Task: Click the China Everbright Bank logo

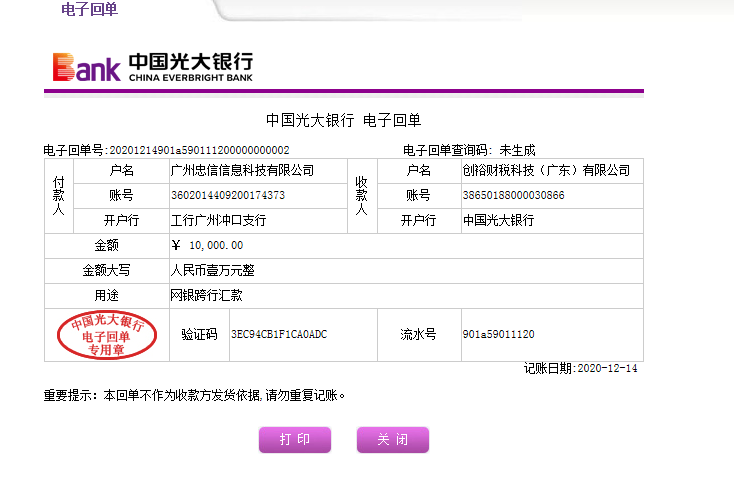Action: (x=153, y=67)
